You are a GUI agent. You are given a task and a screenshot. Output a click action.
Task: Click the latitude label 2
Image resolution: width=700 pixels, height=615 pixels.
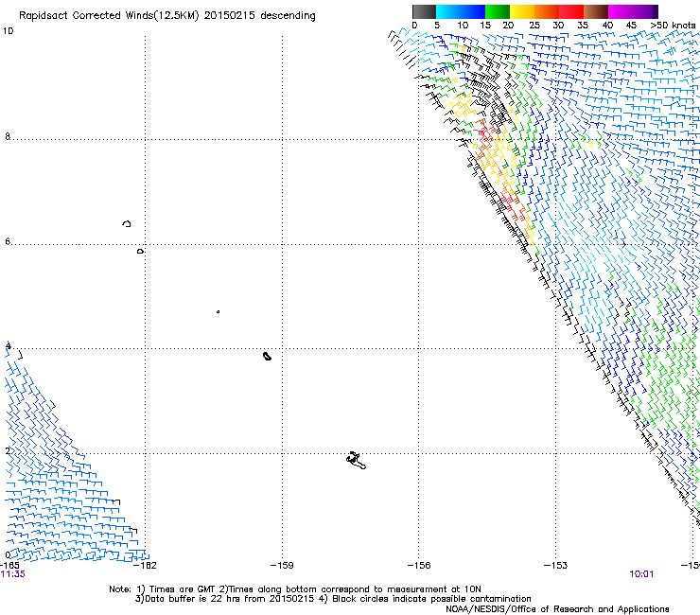(x=8, y=450)
